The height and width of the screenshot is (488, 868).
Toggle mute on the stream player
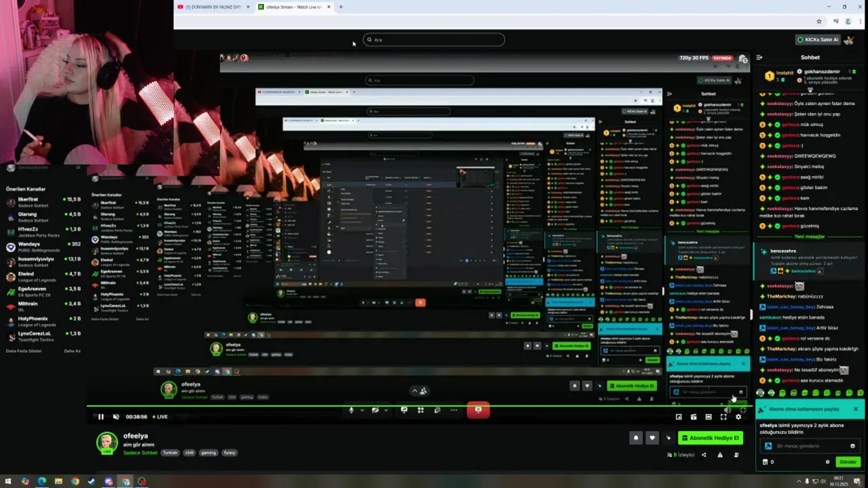coord(116,417)
